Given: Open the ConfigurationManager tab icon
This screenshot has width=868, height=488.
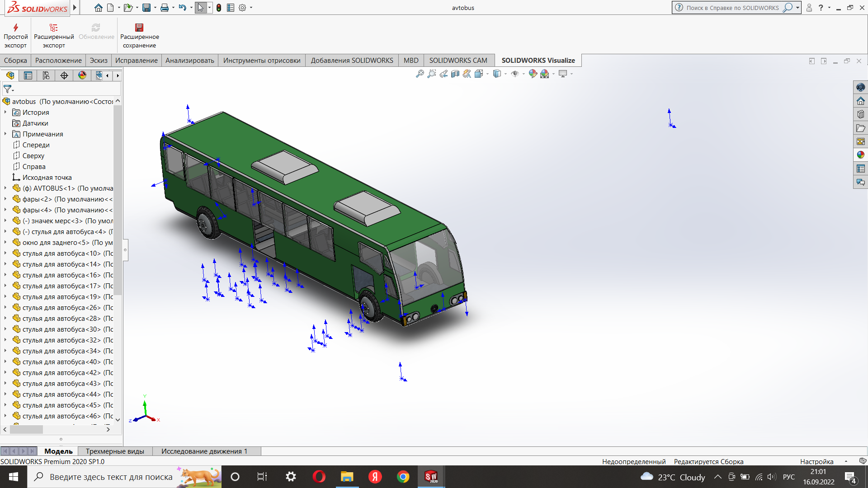Looking at the screenshot, I should (46, 75).
